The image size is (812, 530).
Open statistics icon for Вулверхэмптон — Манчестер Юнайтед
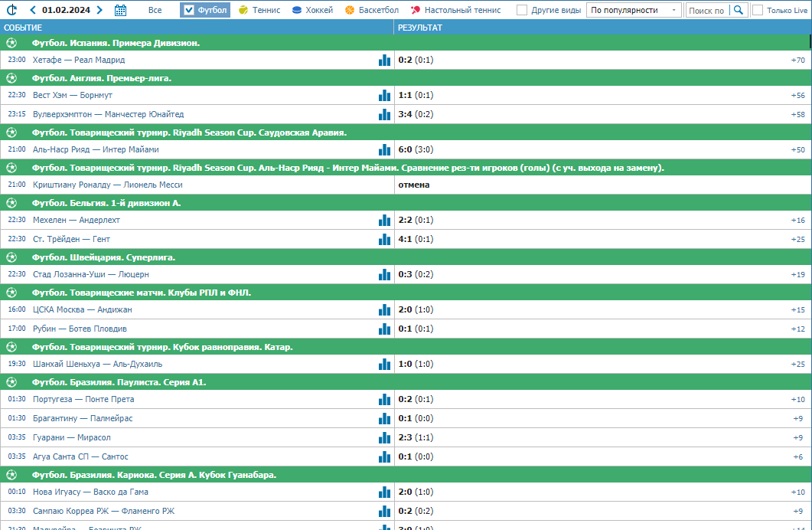pyautogui.click(x=384, y=114)
